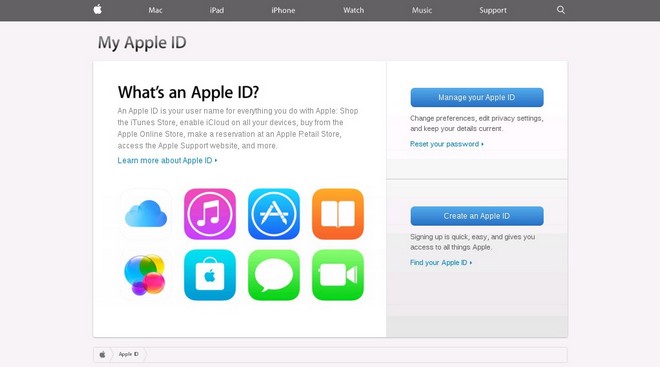Screen dimensions: 660x367
Task: Click the green Messages bubble icon
Action: click(x=274, y=275)
